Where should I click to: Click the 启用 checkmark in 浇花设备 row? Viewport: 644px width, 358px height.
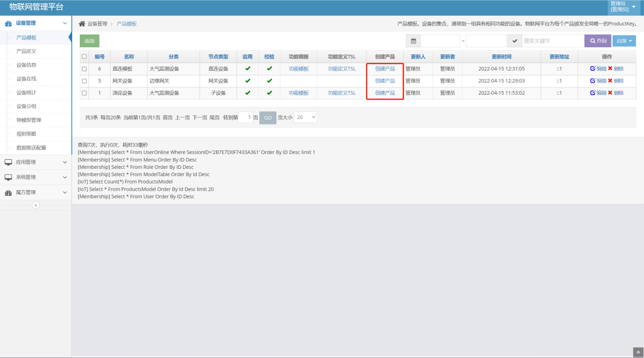click(x=248, y=93)
